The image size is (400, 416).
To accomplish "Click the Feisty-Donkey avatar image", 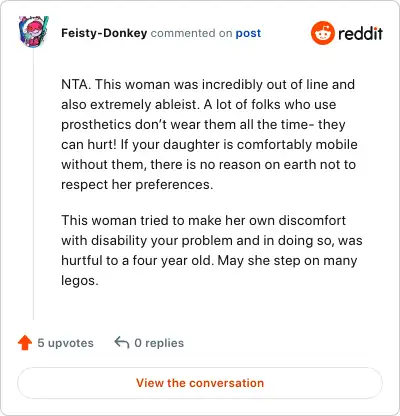I will coord(33,32).
